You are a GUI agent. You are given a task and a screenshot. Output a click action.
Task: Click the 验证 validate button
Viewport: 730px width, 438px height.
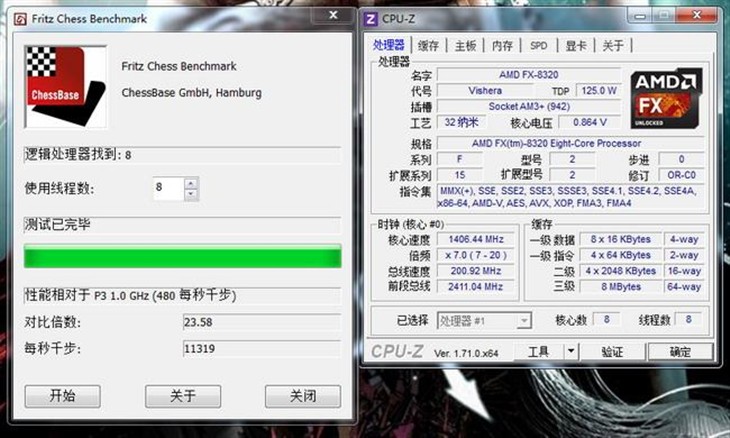click(x=612, y=351)
